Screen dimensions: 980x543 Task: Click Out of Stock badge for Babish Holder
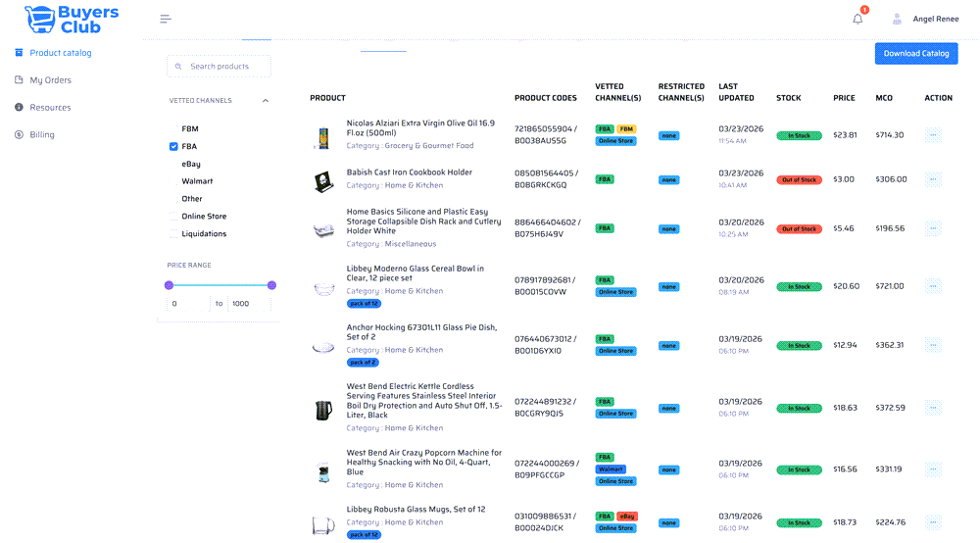click(x=799, y=180)
